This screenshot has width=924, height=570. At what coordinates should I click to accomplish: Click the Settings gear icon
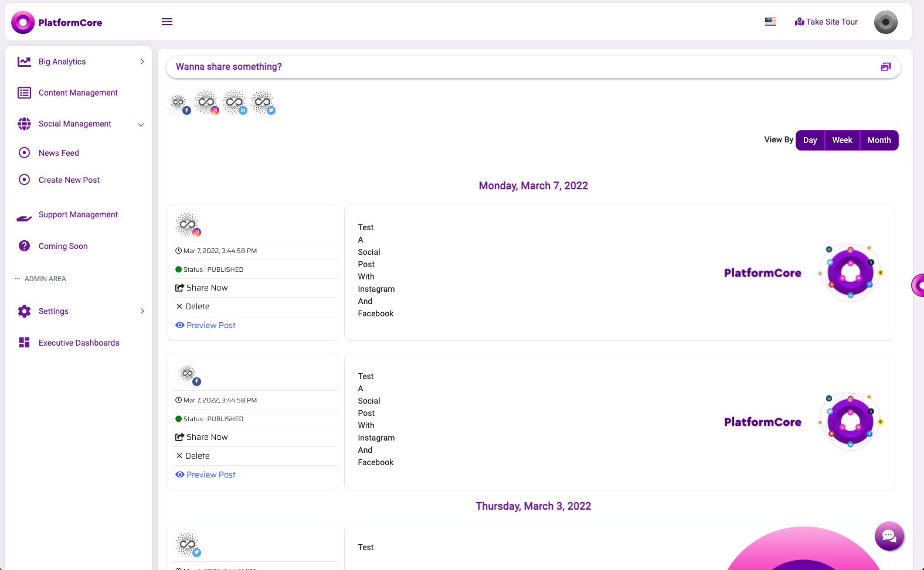(x=24, y=311)
